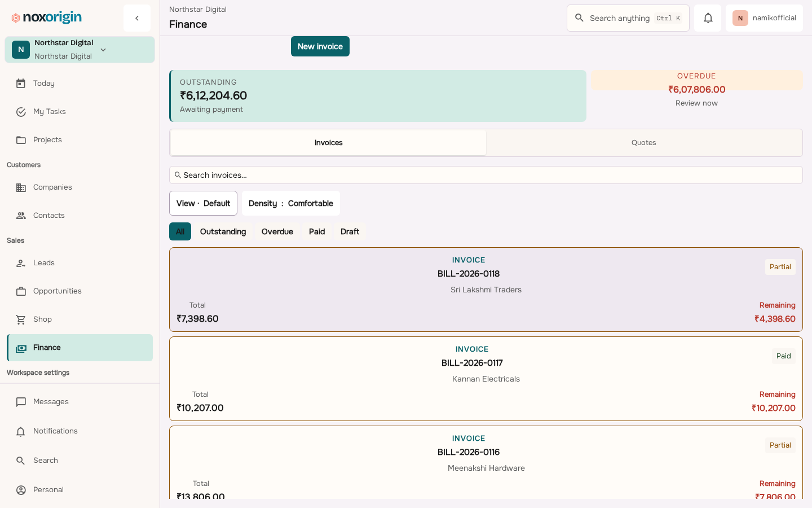Change Density Comfortable setting

[291, 203]
